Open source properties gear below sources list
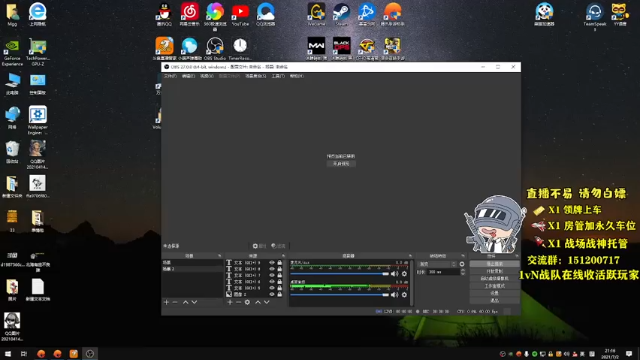Screen dimensions: 640x360 247,302
